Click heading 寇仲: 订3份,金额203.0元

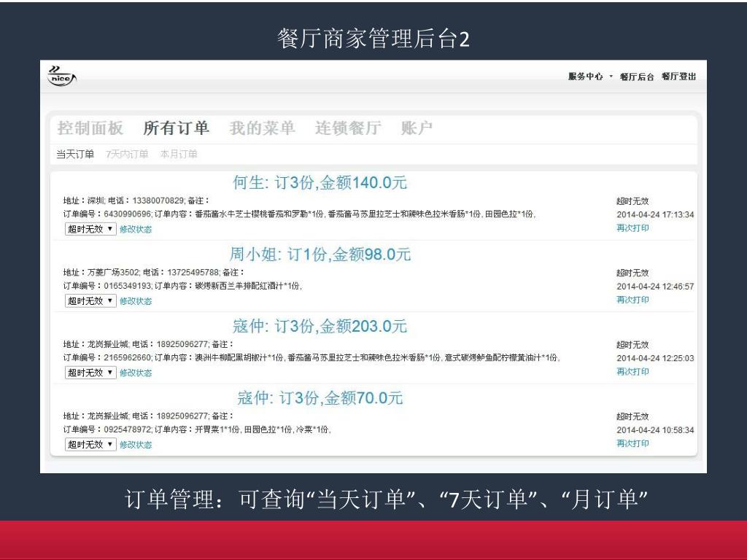tap(320, 326)
